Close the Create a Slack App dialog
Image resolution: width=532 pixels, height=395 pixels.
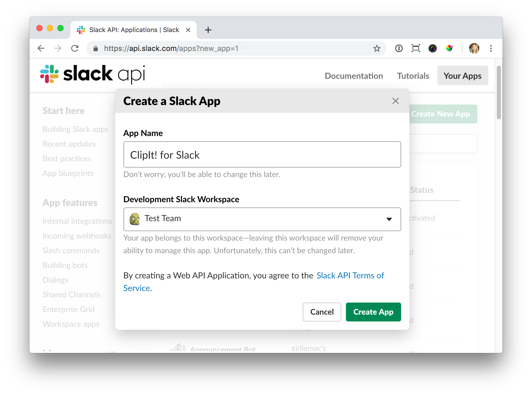pyautogui.click(x=395, y=101)
